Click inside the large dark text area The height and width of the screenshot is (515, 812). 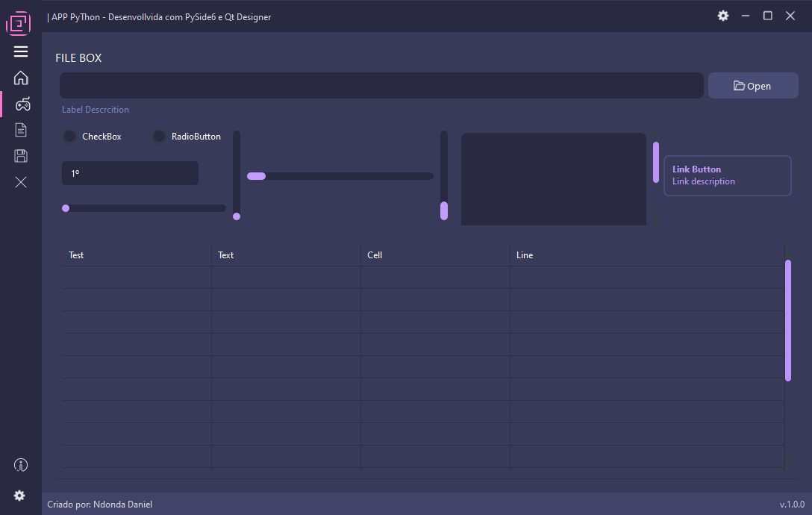[554, 179]
